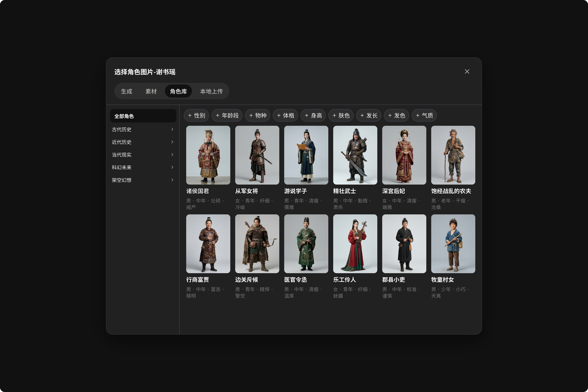Add a 性别 filter

(x=196, y=116)
